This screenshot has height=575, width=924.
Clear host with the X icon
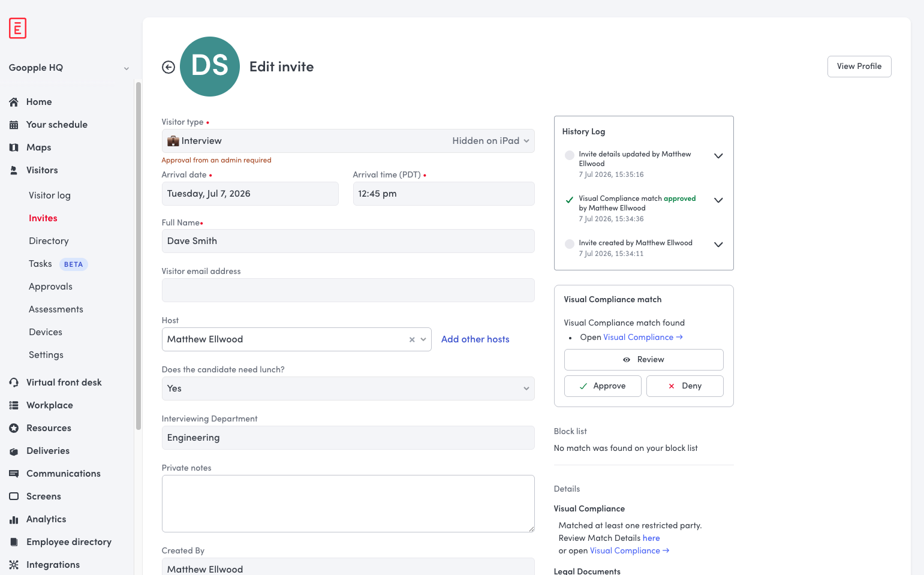tap(412, 339)
